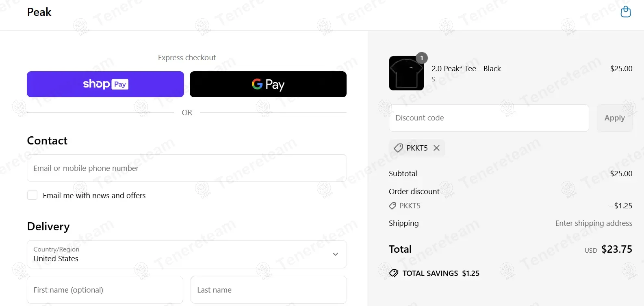The image size is (644, 306).
Task: Focus the Discount code field
Action: [x=489, y=118]
